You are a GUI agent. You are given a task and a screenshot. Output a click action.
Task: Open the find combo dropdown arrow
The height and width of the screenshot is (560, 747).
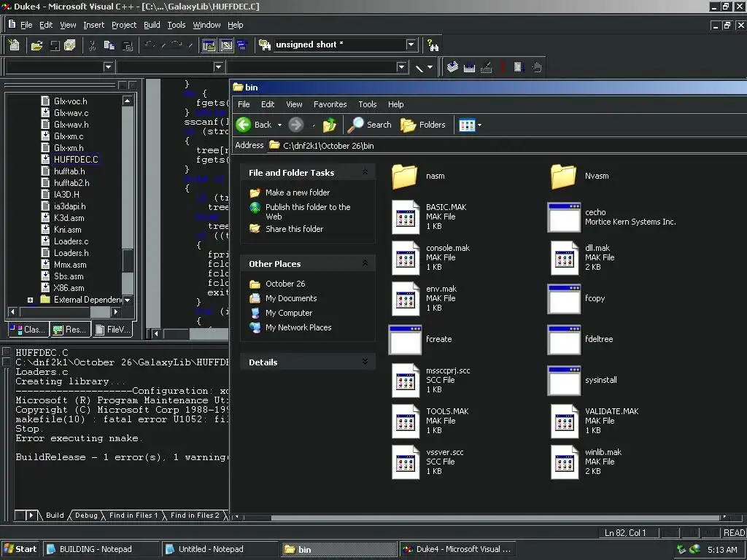pos(411,44)
